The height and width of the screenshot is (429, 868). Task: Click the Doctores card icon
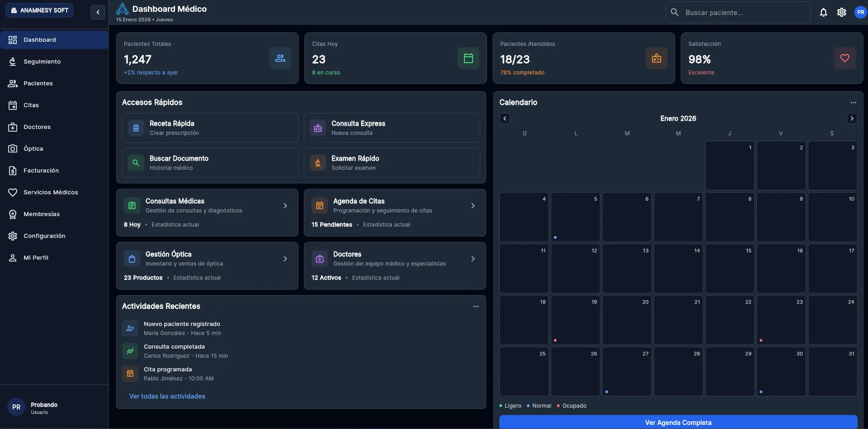pos(320,259)
